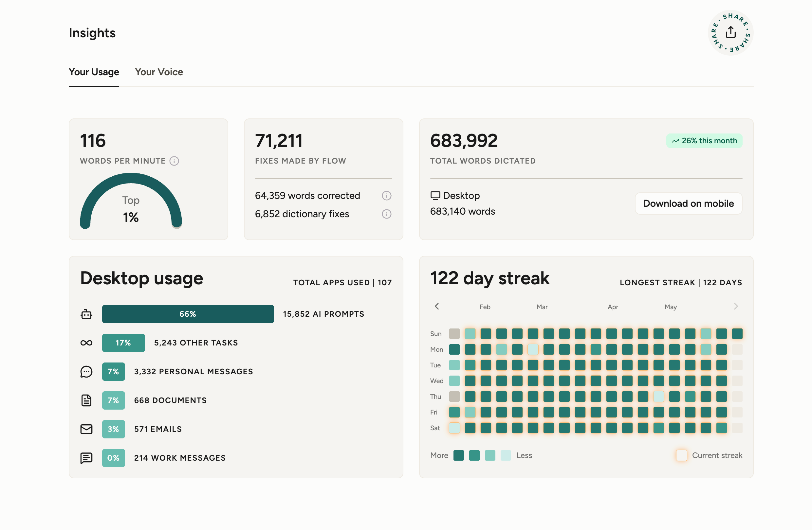Click the personal messages chat bubble icon
The width and height of the screenshot is (812, 530).
coord(86,372)
